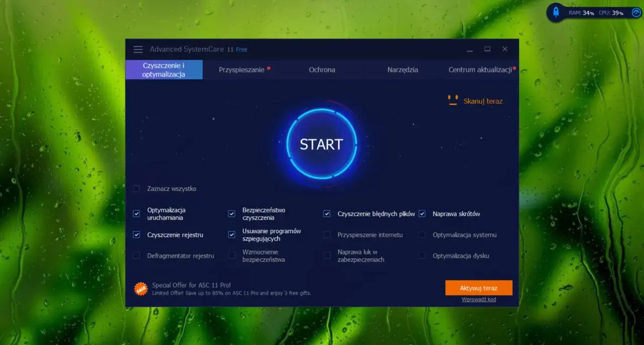This screenshot has height=345, width=644.
Task: Click the rocket icon in the desktop performance widget
Action: (x=555, y=13)
